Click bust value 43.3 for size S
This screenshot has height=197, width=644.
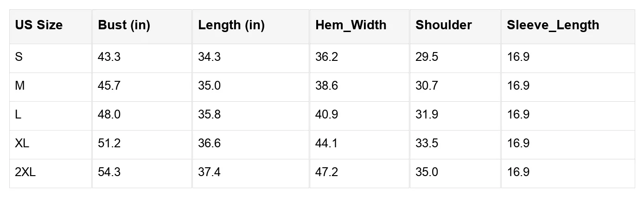coord(109,57)
